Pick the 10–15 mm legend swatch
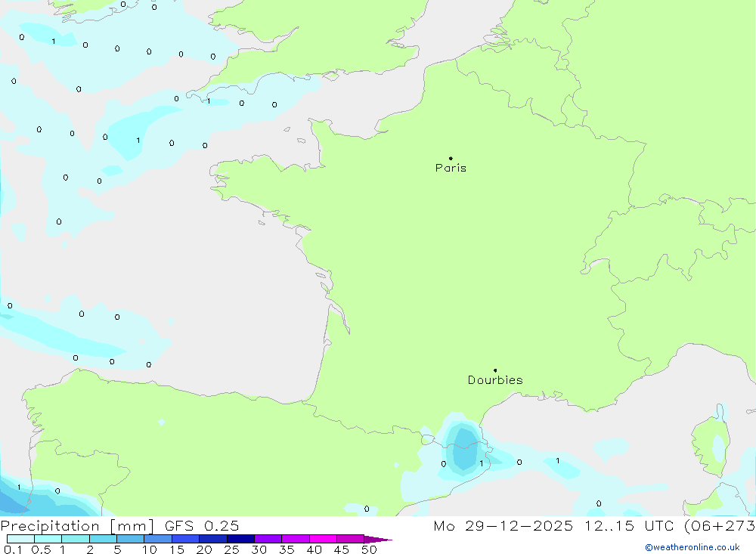 pyautogui.click(x=158, y=539)
